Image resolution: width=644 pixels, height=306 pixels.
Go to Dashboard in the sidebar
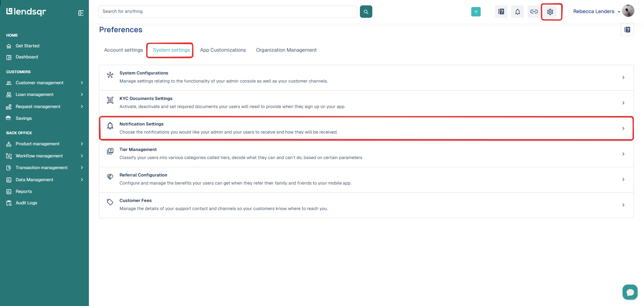pos(27,57)
